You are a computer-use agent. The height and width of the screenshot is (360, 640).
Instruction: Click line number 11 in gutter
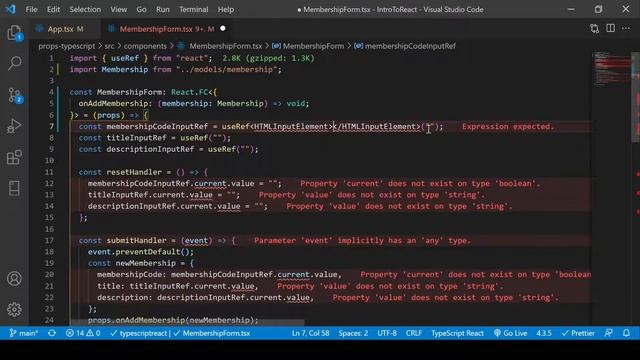(x=49, y=172)
